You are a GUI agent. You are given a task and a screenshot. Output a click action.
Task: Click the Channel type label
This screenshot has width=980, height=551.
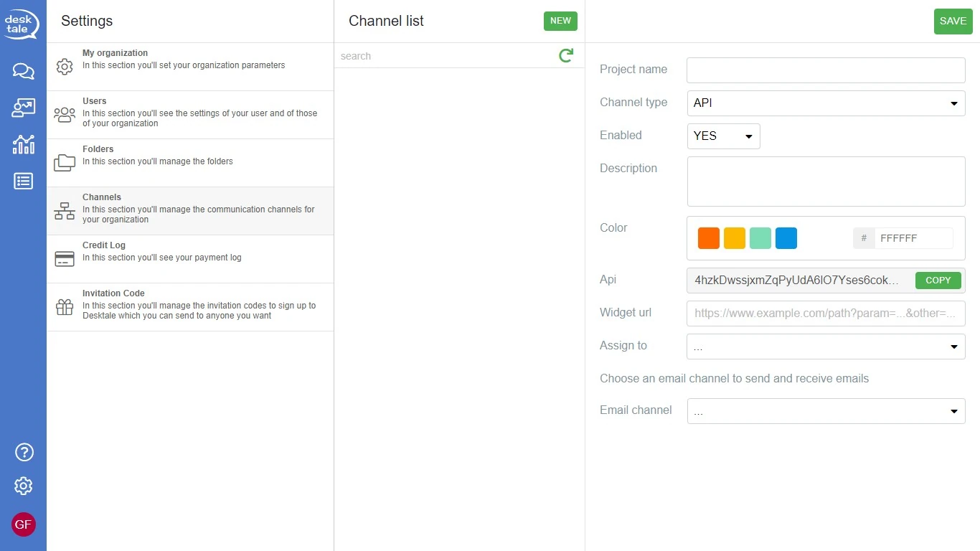pos(633,103)
